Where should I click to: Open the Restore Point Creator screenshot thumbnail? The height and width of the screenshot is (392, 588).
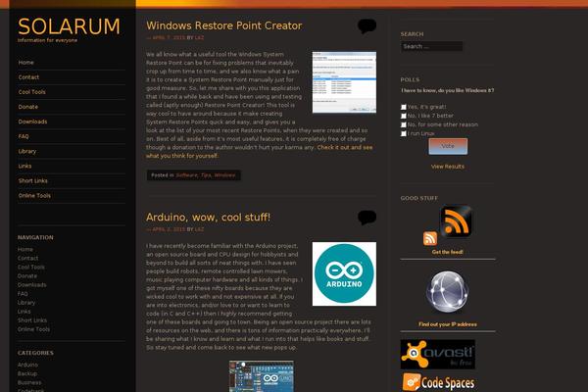(x=344, y=82)
